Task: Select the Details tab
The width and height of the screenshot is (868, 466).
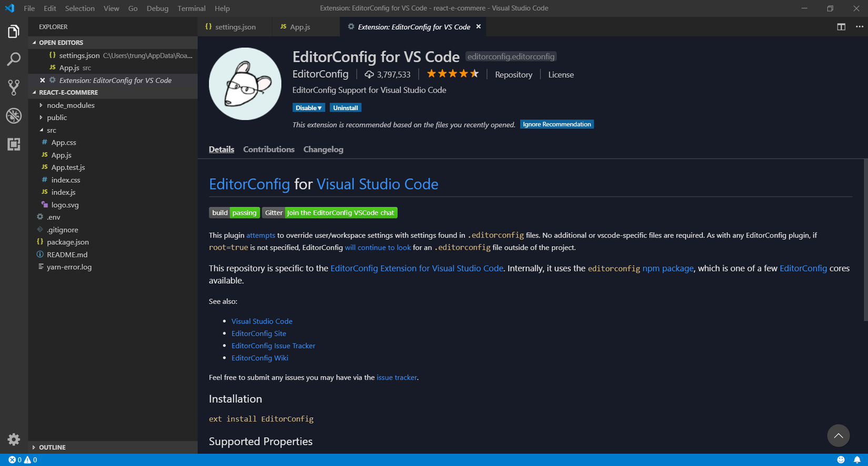Action: [x=221, y=150]
